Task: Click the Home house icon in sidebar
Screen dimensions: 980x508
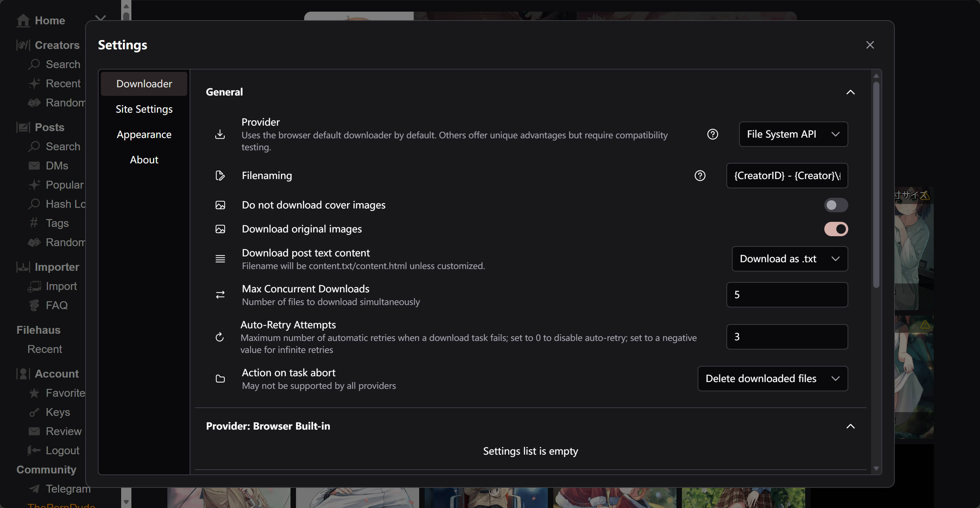Action: pyautogui.click(x=23, y=20)
